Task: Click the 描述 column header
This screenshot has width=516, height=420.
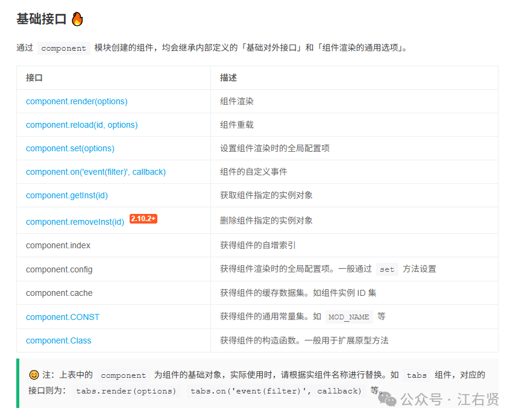Action: pyautogui.click(x=228, y=78)
